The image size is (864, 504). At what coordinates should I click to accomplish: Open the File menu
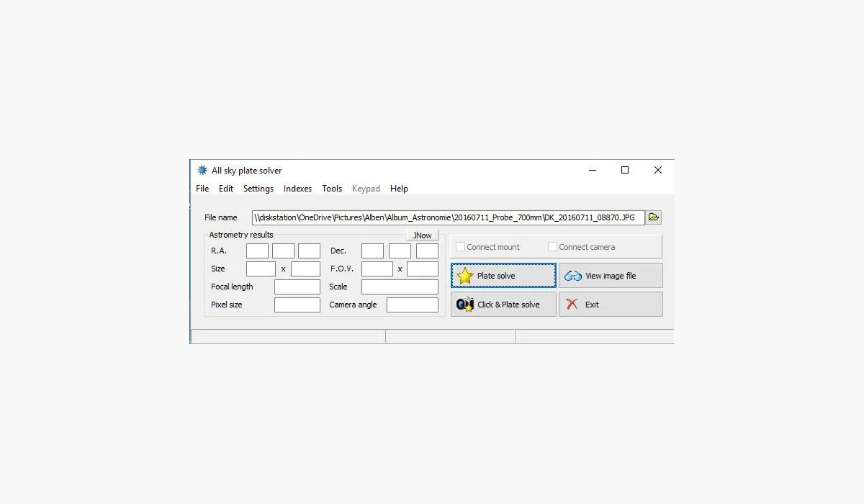pos(202,189)
